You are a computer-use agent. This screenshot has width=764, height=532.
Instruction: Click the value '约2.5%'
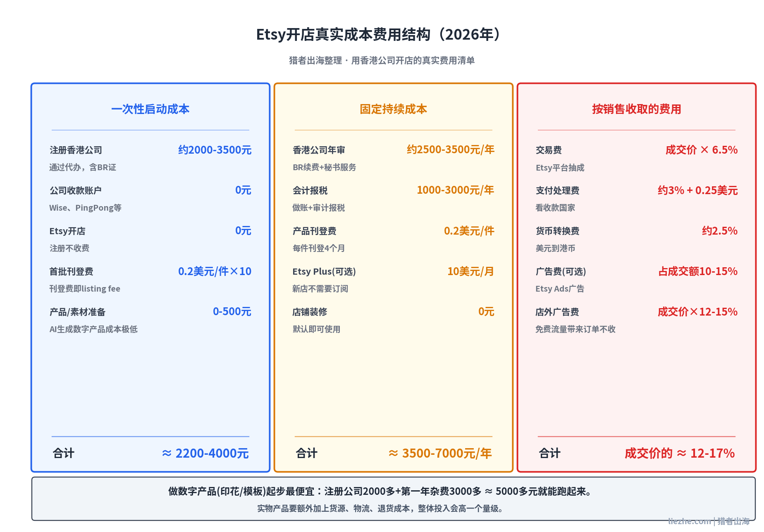(720, 231)
